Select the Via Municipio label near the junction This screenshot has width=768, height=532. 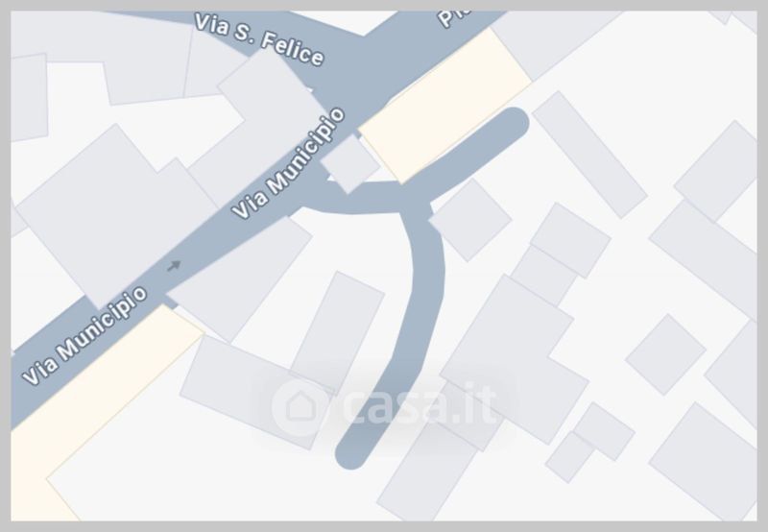[x=289, y=163]
